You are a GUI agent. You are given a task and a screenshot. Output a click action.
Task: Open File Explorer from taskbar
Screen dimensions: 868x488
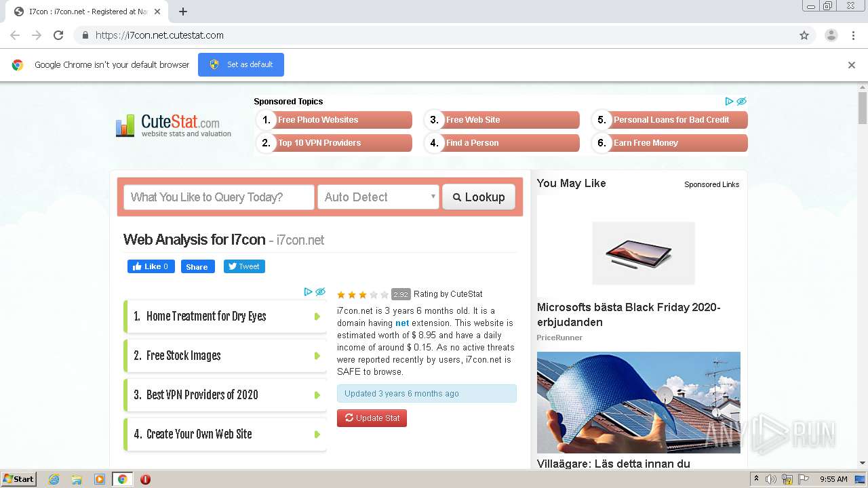[77, 479]
